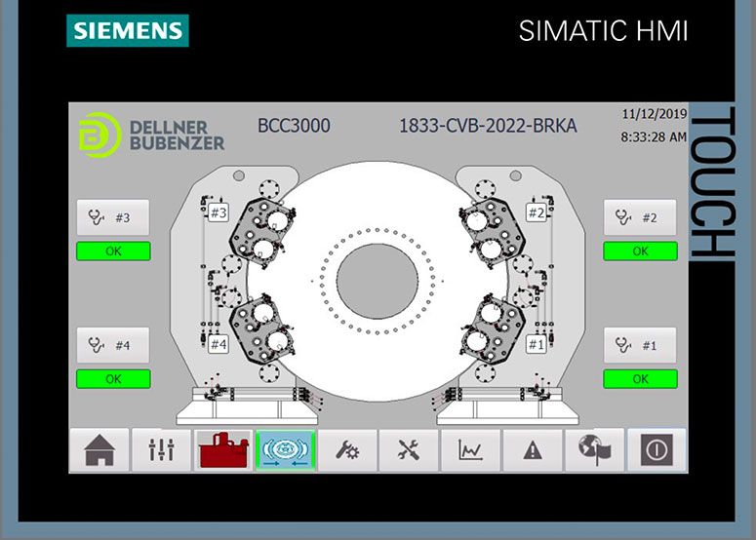This screenshot has height=540, width=756.
Task: Select the #4 label on the diagram
Action: (x=219, y=344)
